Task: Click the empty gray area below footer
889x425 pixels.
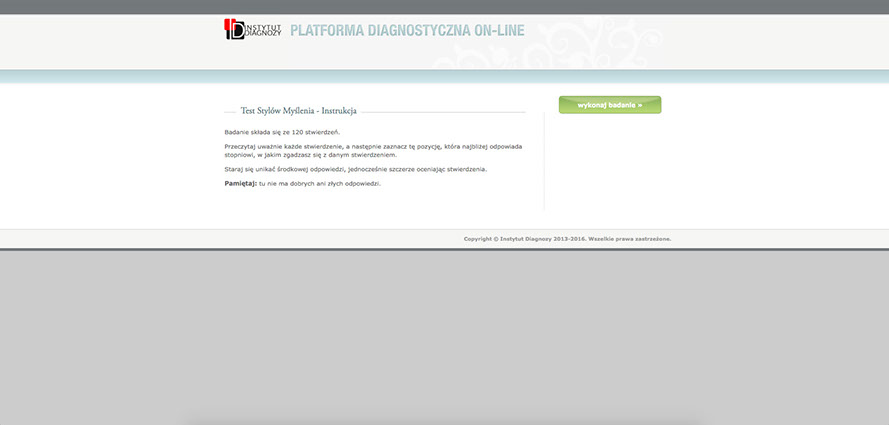Action: tap(444, 330)
